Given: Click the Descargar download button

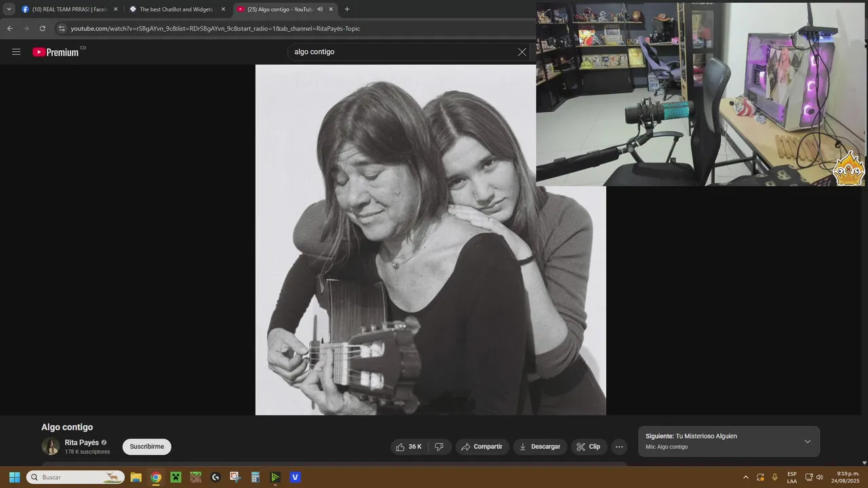Looking at the screenshot, I should click(x=540, y=447).
